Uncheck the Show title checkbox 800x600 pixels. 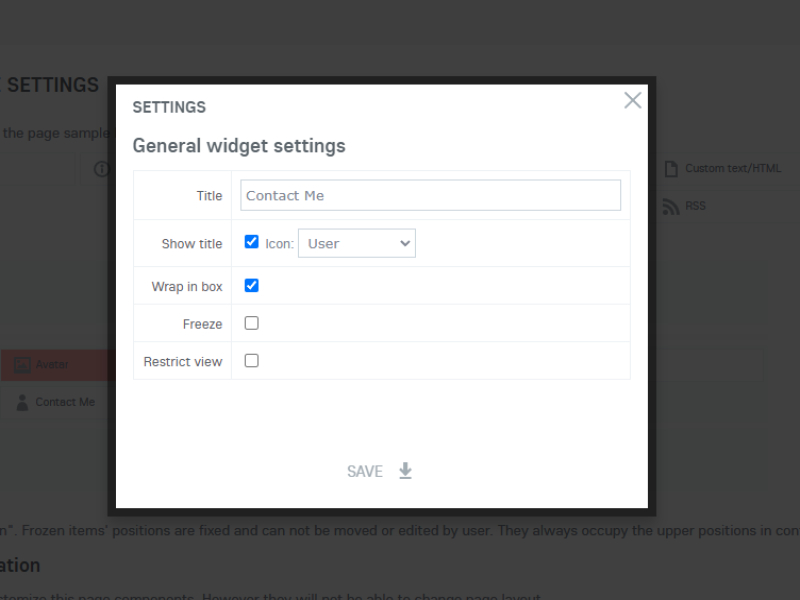(252, 242)
